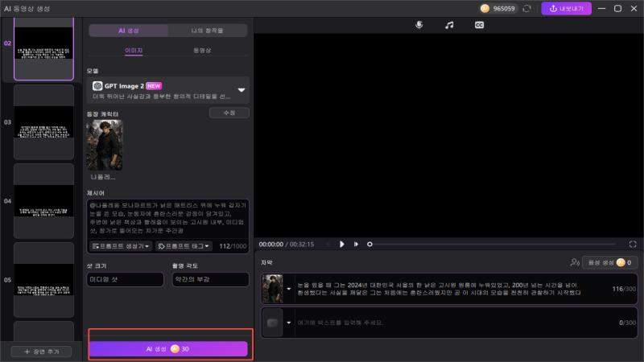Click the 0/300 subtitle character counter
This screenshot has width=644, height=362.
click(627, 323)
